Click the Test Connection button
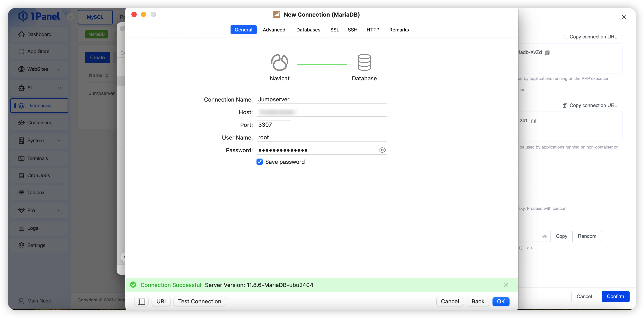 point(200,301)
